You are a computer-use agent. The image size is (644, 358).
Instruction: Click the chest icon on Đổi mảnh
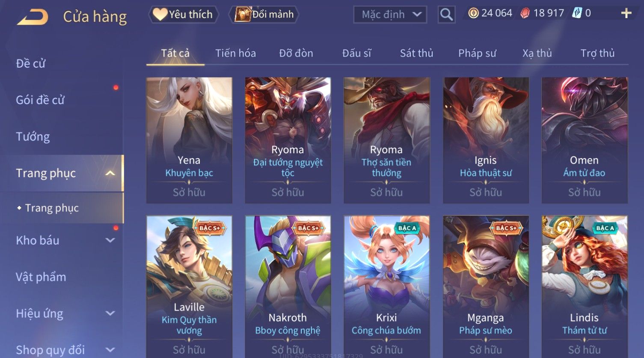click(x=243, y=14)
